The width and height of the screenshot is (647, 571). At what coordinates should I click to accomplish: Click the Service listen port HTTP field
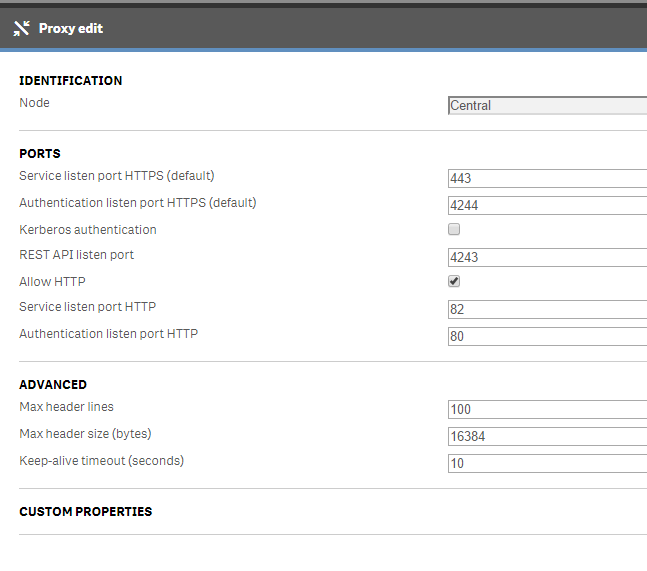click(547, 309)
